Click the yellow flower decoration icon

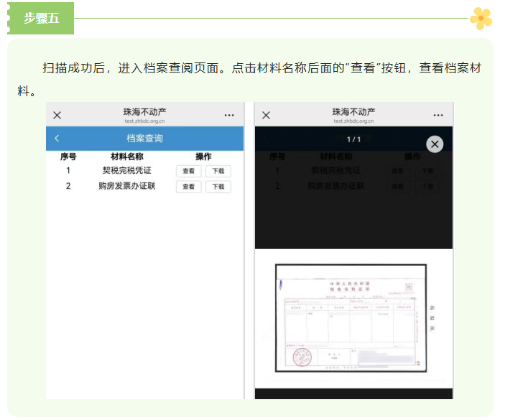pyautogui.click(x=481, y=18)
